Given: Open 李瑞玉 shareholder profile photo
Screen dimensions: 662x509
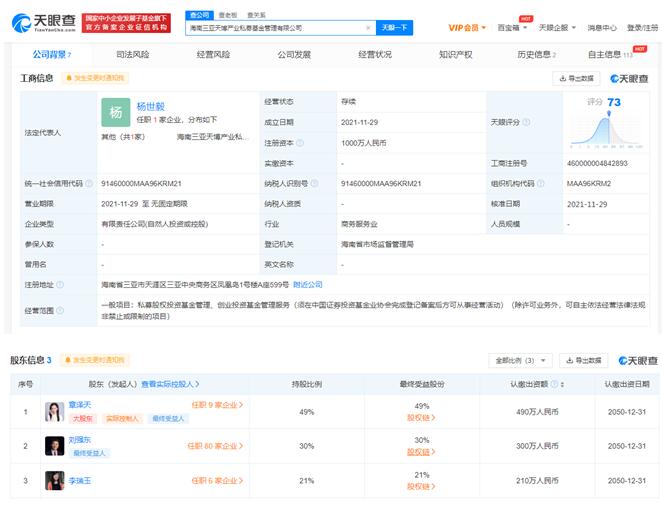Looking at the screenshot, I should click(53, 481).
